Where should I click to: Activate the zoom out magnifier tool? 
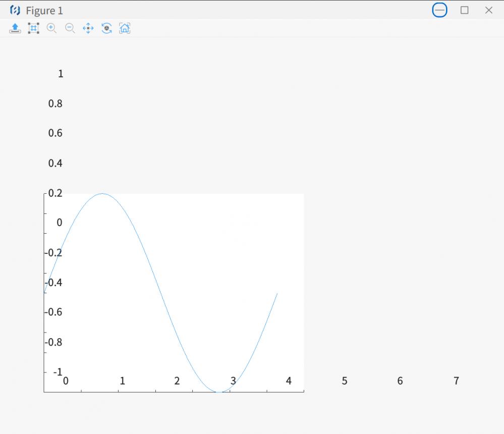point(70,28)
